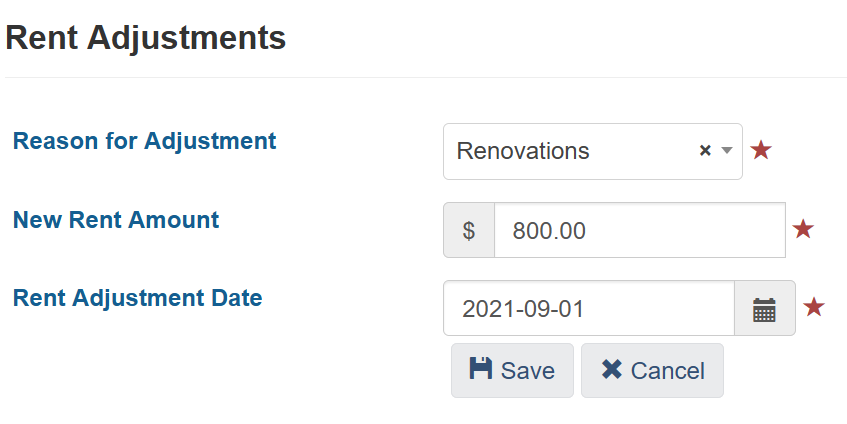Open the calendar date picker icon
Image resolution: width=847 pixels, height=424 pixels.
tap(764, 309)
